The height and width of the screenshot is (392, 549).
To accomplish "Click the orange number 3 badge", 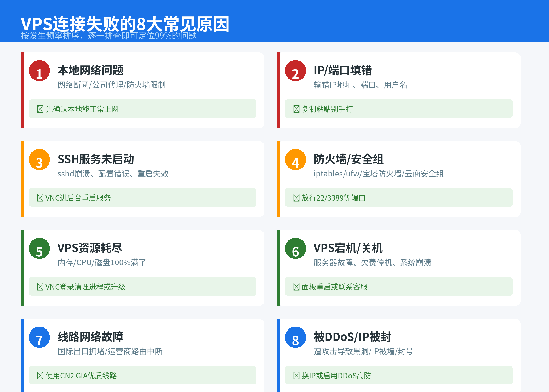I will 39,160.
